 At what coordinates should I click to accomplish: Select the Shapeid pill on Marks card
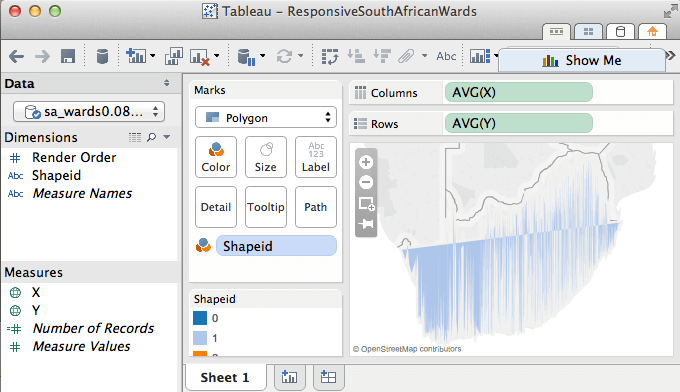coord(276,246)
